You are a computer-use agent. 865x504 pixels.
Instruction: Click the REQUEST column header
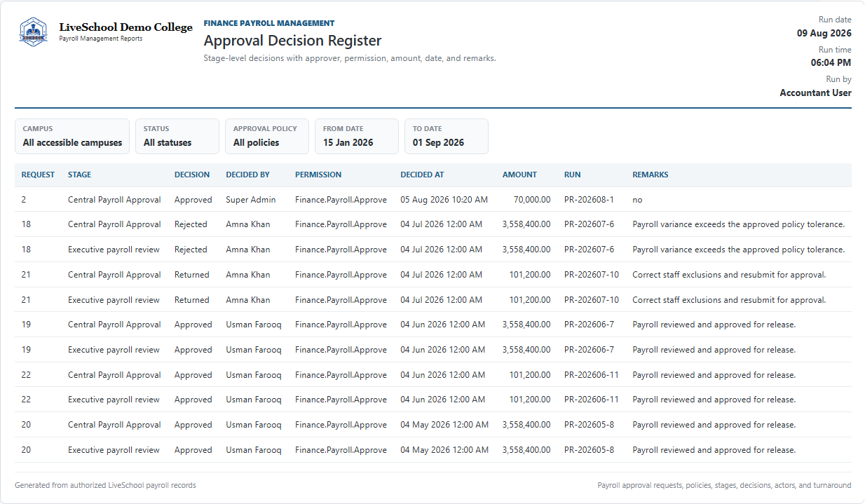38,175
